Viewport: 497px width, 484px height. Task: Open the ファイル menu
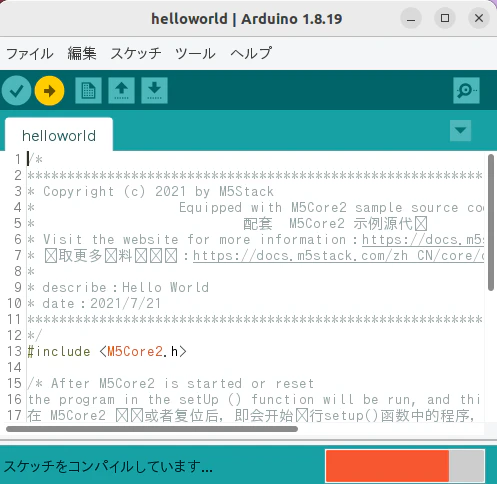tap(30, 54)
